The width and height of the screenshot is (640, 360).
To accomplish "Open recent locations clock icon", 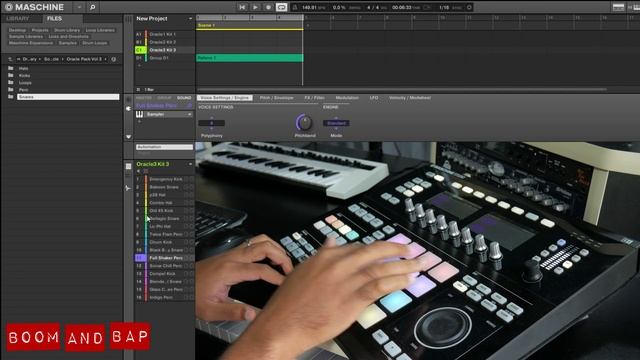I will click(113, 59).
